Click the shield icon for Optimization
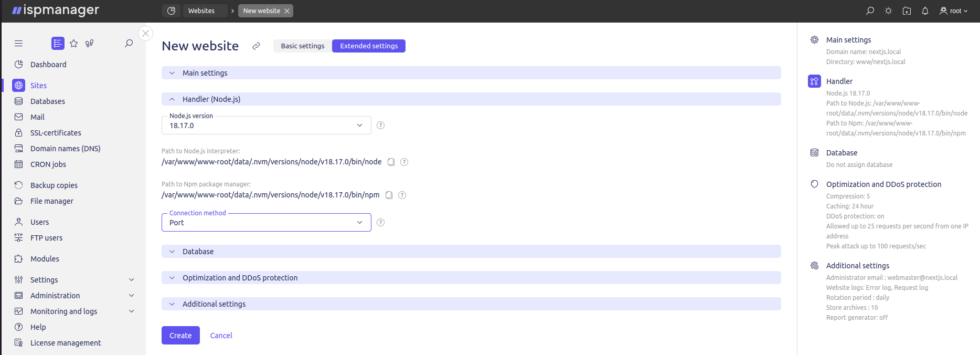Image resolution: width=980 pixels, height=355 pixels. pyautogui.click(x=814, y=184)
